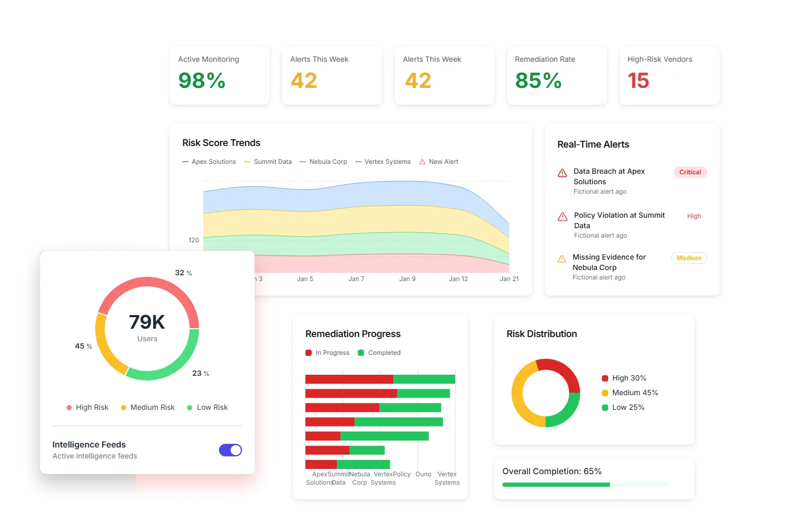Click the High severity label

(694, 216)
